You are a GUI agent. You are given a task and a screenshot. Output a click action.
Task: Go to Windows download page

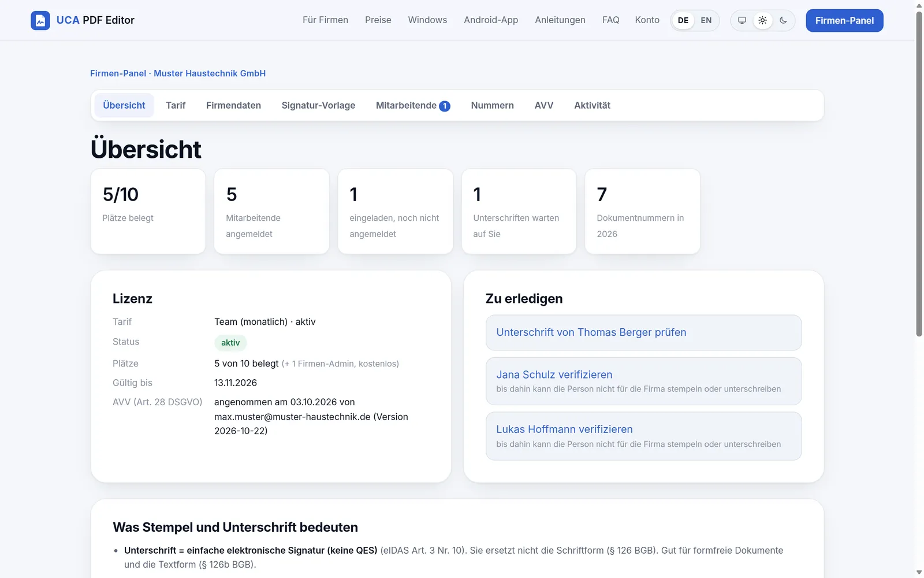click(x=427, y=20)
